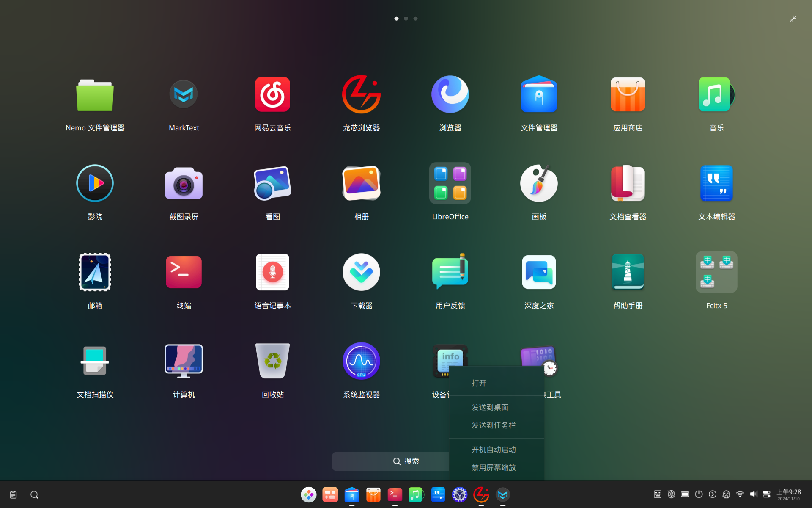Launch Loongson browser (龙芯浏览器) from grid
Viewport: 812px width, 508px height.
pos(361,95)
